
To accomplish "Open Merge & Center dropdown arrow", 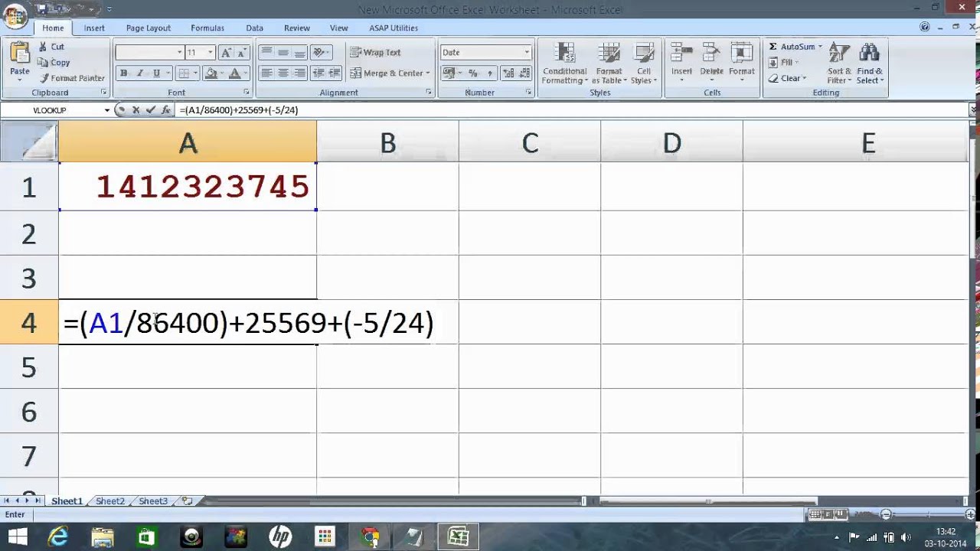I will [x=427, y=73].
